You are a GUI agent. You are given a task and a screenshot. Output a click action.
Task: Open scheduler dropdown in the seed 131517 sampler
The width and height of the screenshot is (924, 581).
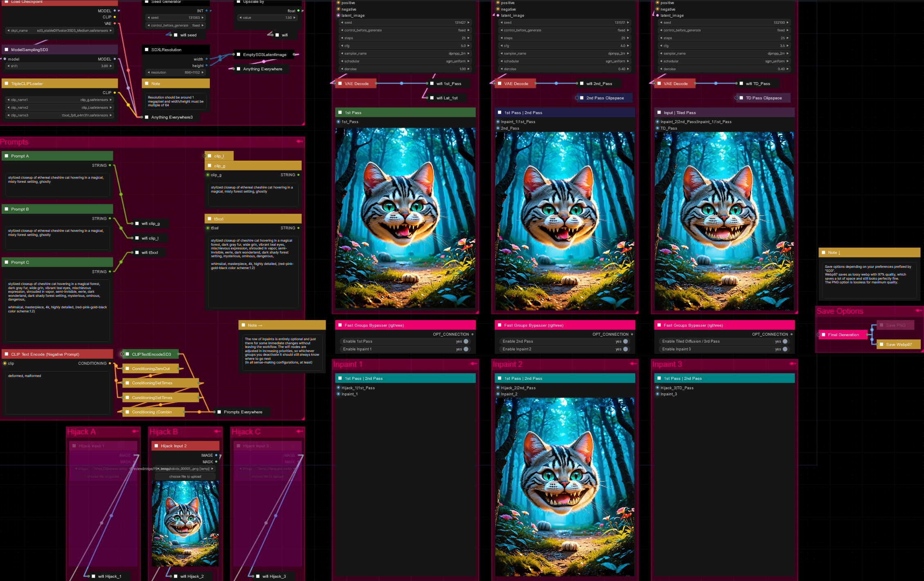[x=565, y=61]
